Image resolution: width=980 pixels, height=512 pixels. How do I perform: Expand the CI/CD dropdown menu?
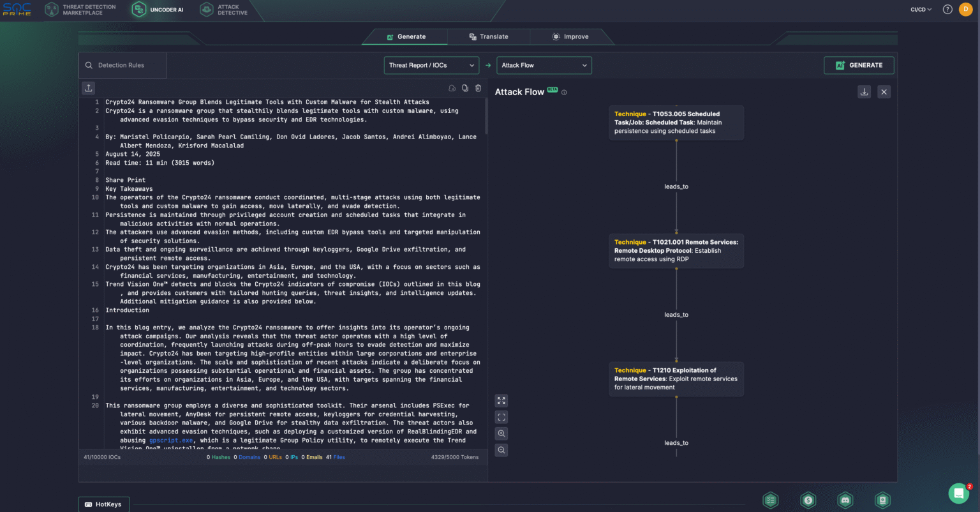[919, 9]
